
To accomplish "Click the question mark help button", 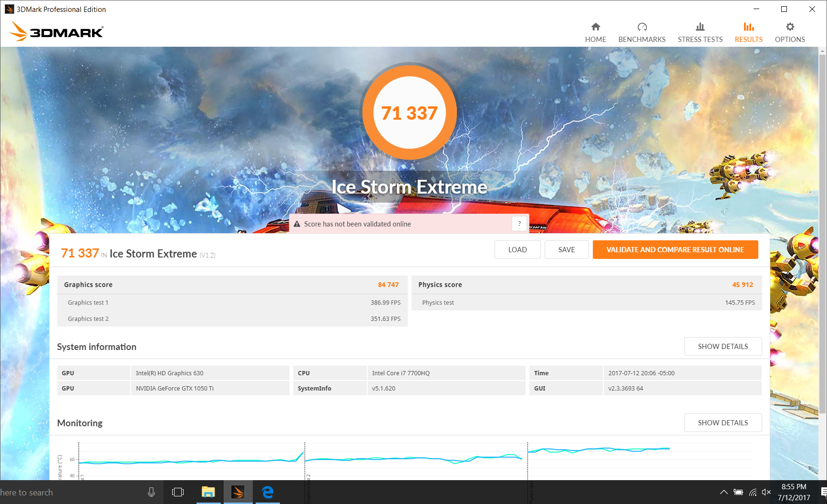I will click(519, 224).
